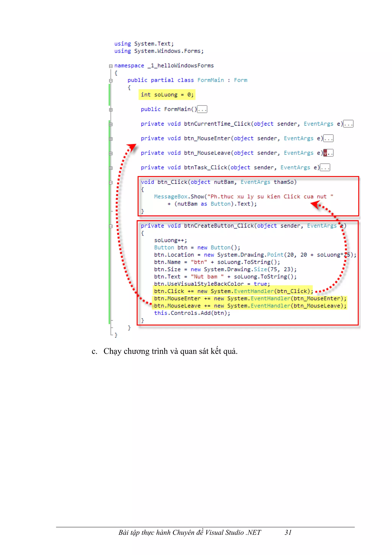Open collapsed ellipsis box after btn_MouseEnter signature

click(328, 138)
